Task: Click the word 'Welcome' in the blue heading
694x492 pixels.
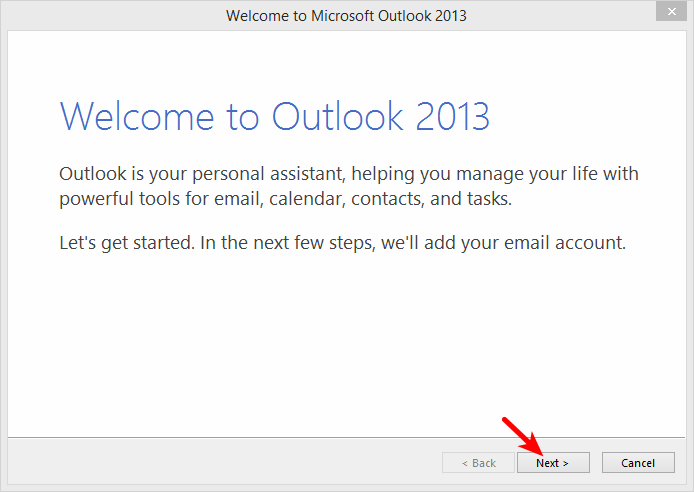Action: point(137,116)
